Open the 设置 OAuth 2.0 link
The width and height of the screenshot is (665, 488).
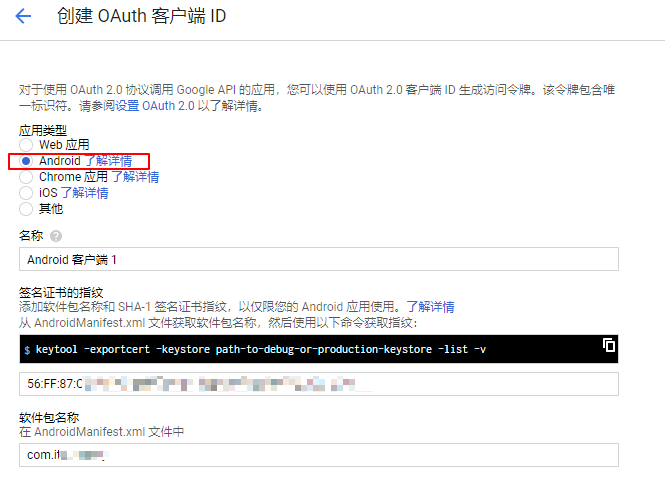(155, 106)
